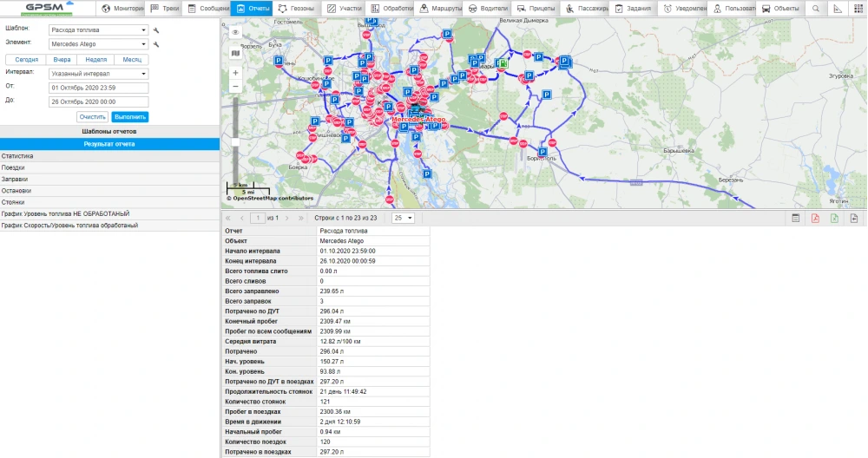
Task: Click parking marker near Ирпень
Action: (x=279, y=61)
